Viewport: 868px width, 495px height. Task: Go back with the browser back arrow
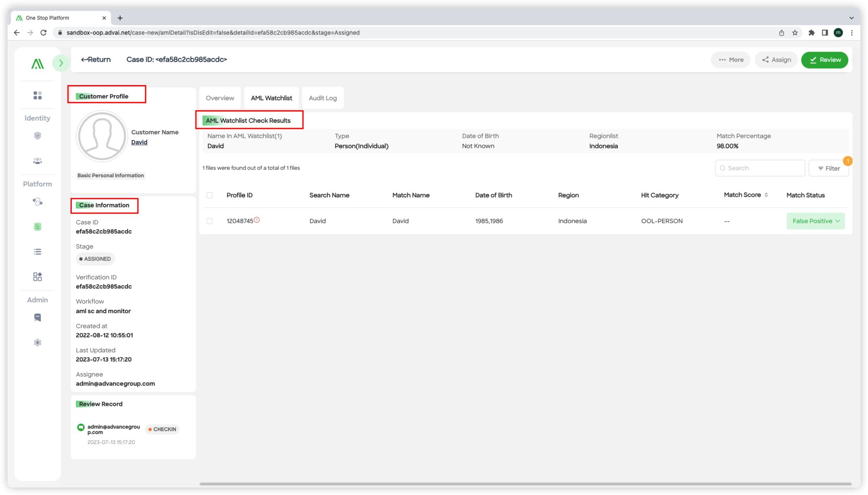point(17,33)
